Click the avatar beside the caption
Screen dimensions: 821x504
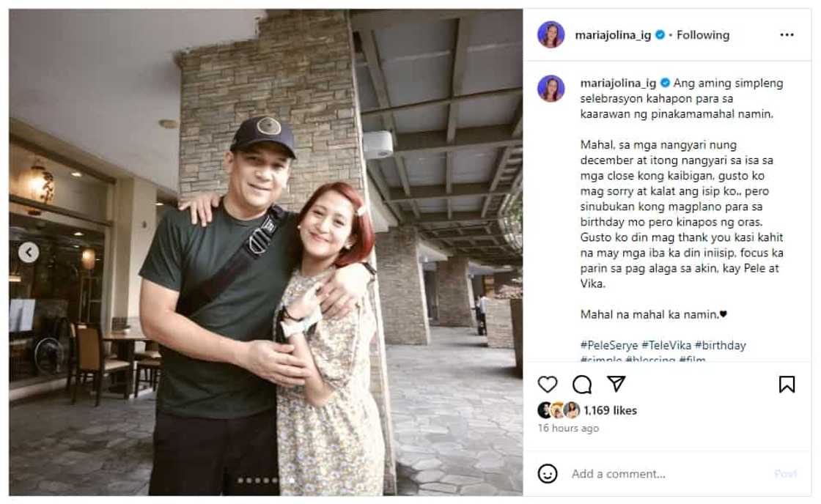pyautogui.click(x=551, y=89)
